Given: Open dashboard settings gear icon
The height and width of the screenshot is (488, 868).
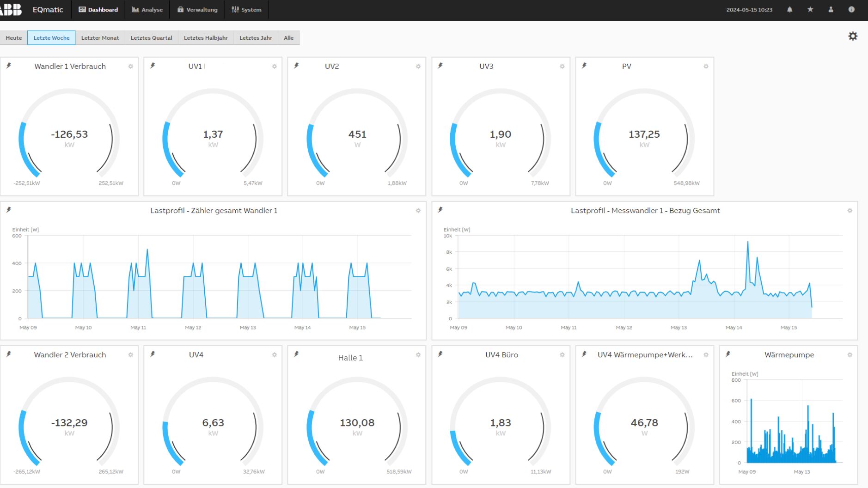Looking at the screenshot, I should click(x=853, y=36).
